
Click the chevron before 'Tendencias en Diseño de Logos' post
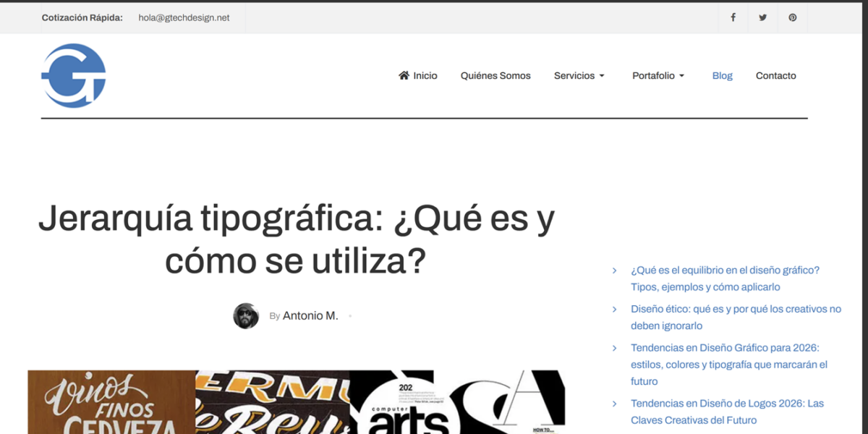click(x=615, y=404)
